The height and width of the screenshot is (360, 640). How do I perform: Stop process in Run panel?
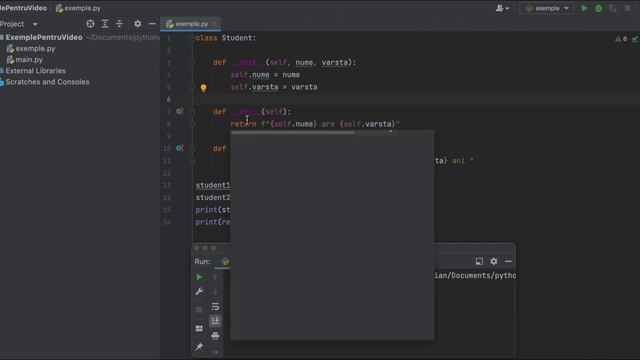(199, 310)
